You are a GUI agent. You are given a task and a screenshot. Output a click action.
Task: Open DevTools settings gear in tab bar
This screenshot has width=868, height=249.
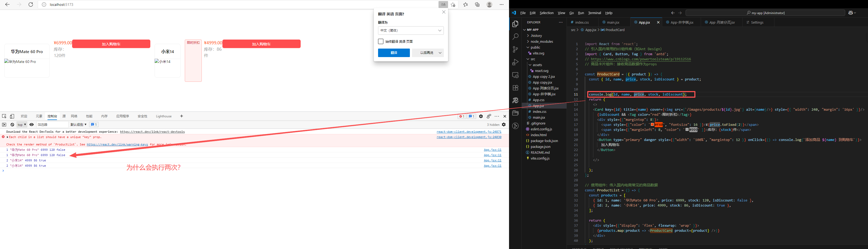[481, 116]
